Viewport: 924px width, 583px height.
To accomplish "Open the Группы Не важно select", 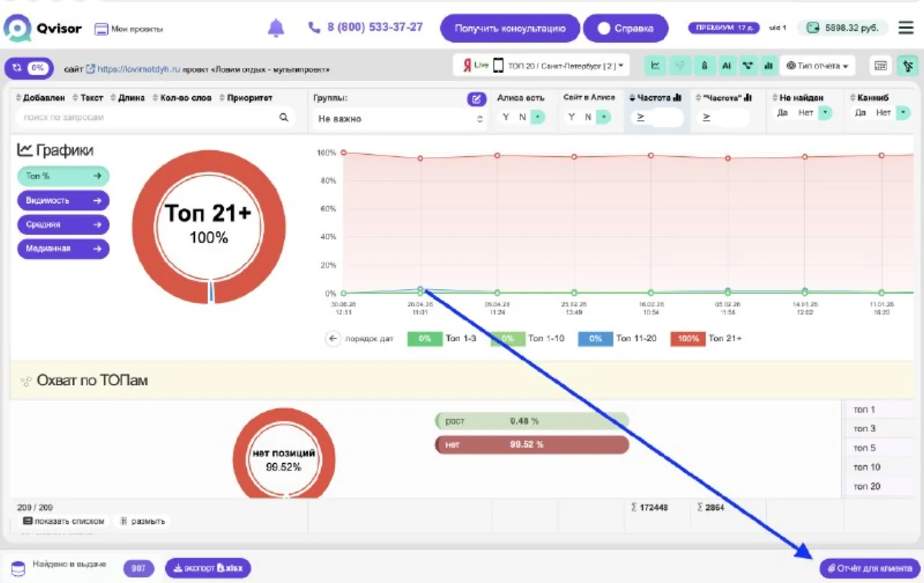I will click(399, 118).
